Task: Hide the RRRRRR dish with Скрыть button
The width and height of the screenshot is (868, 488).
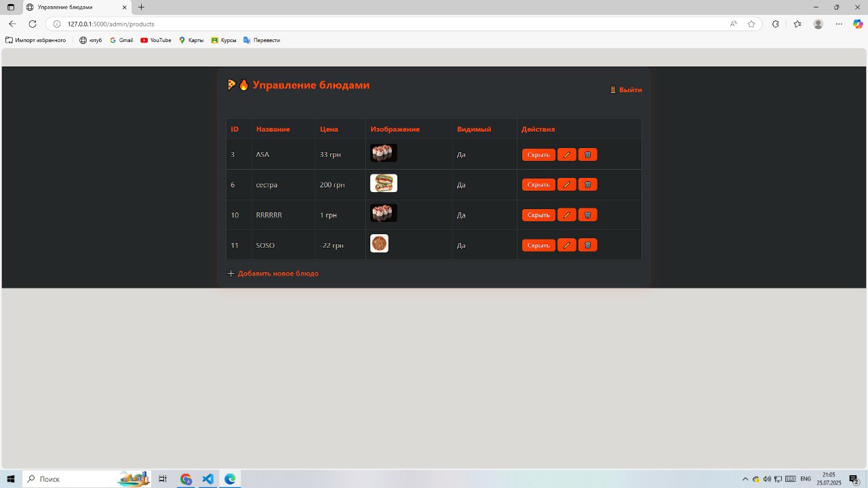Action: pos(538,215)
